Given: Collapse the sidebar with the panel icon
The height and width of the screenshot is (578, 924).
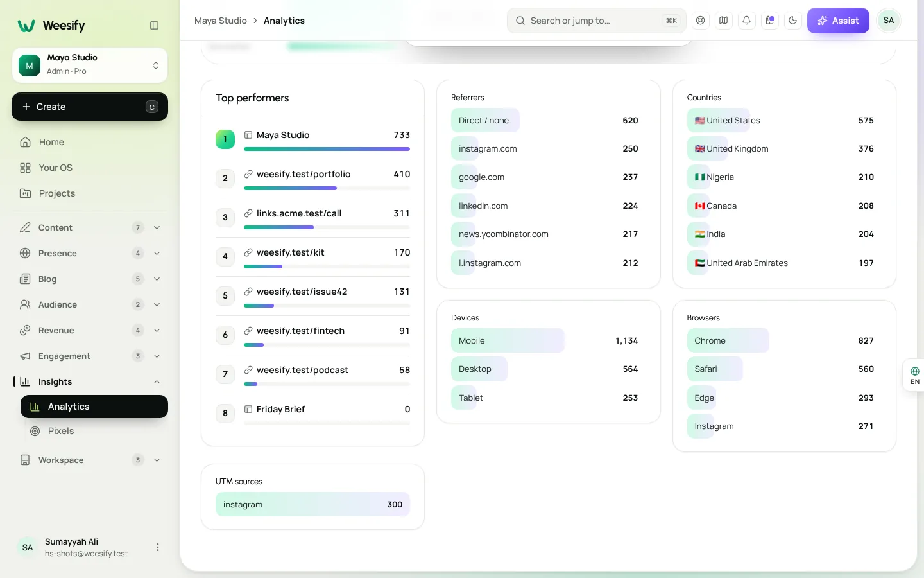Looking at the screenshot, I should [154, 26].
